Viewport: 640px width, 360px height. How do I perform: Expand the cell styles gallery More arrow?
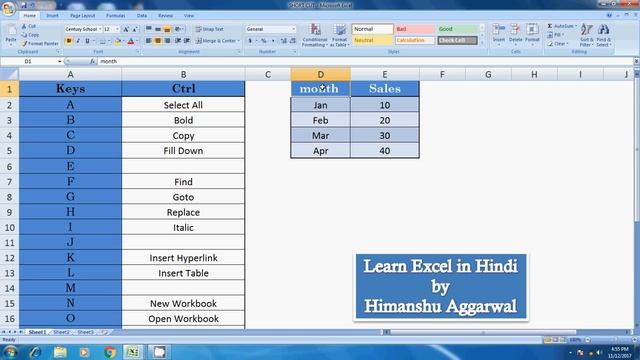tap(482, 42)
